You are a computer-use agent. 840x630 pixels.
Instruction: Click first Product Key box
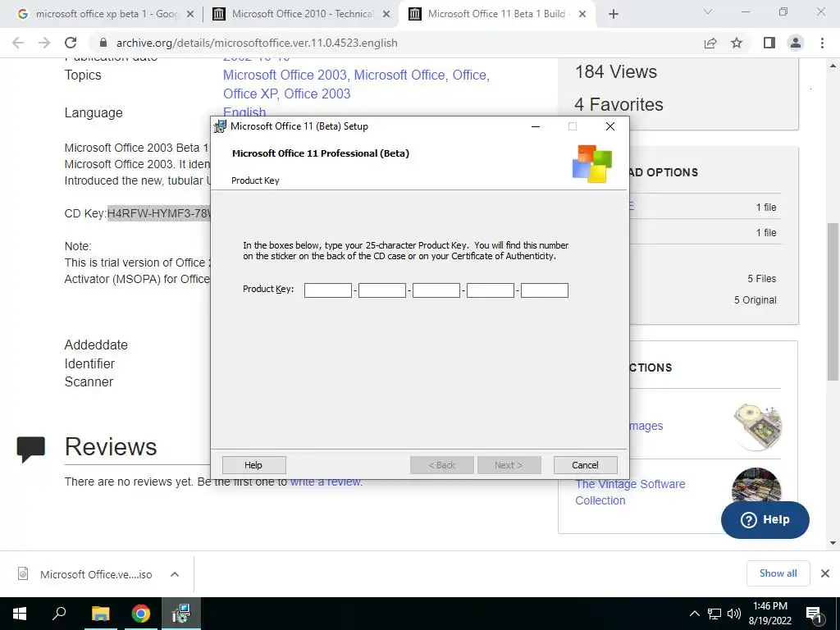[x=328, y=290]
